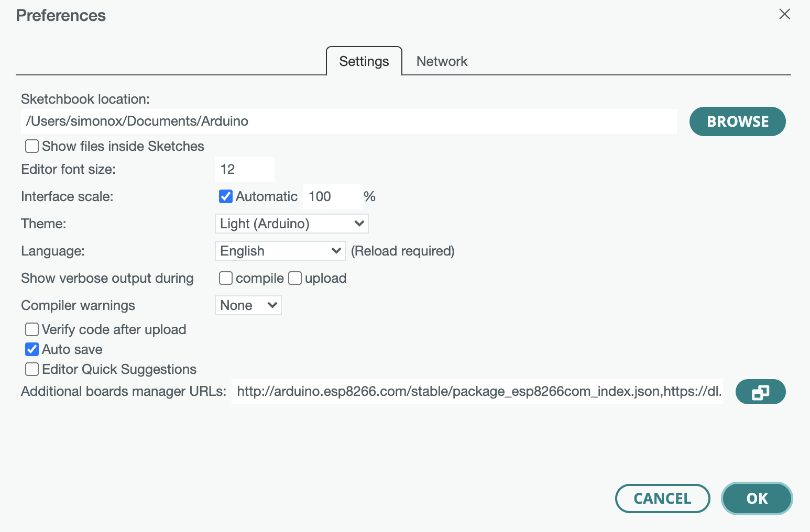Click the Language label
Image resolution: width=810 pixels, height=532 pixels.
coord(53,251)
